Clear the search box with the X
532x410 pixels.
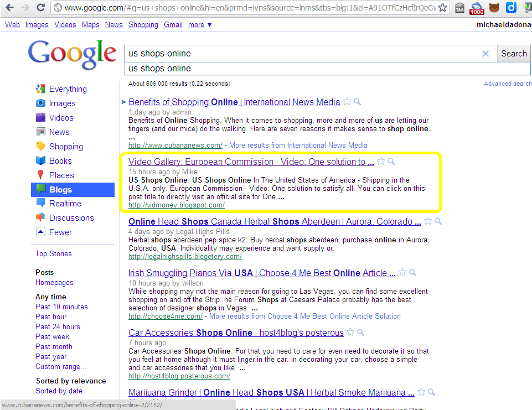click(x=485, y=54)
